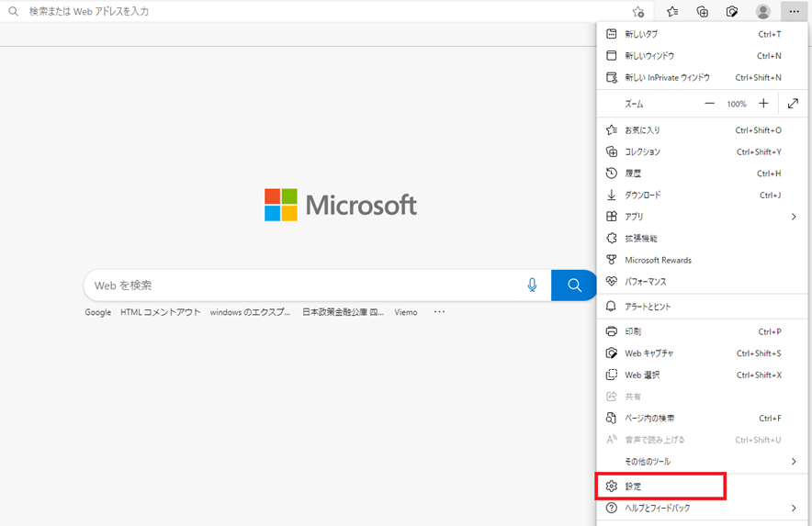
Task: Select Web キャプチャ menu item
Action: click(x=702, y=353)
